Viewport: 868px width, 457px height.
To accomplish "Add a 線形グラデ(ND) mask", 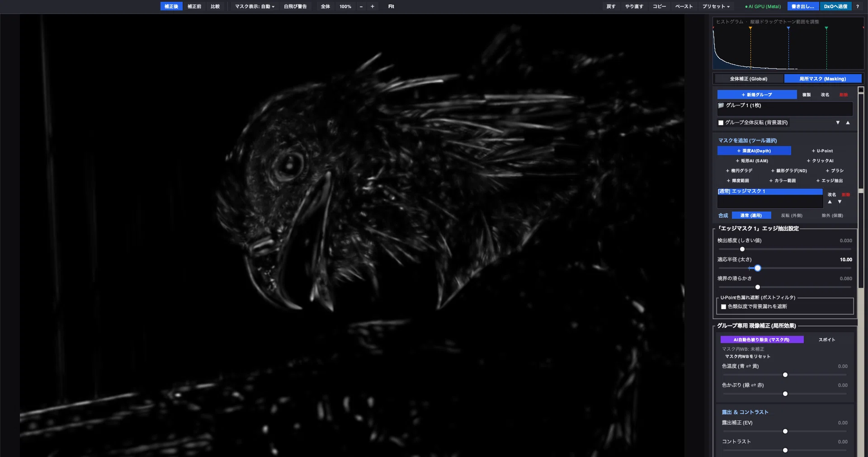I will [789, 170].
